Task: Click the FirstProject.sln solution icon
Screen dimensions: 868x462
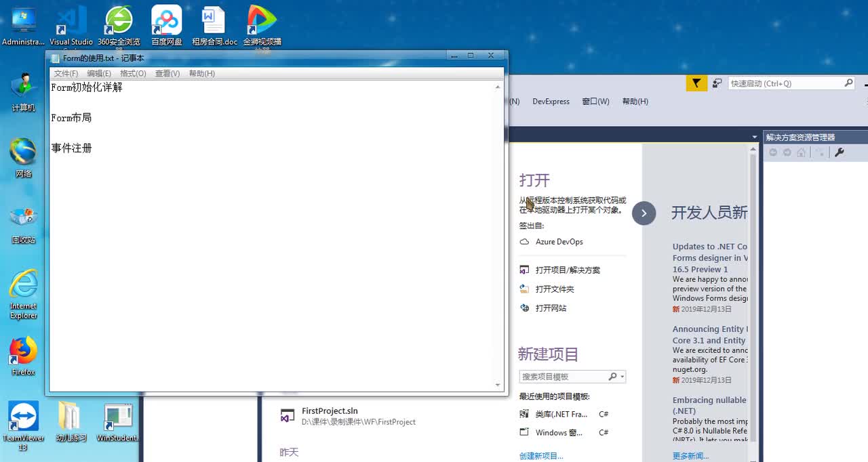Action: 288,416
